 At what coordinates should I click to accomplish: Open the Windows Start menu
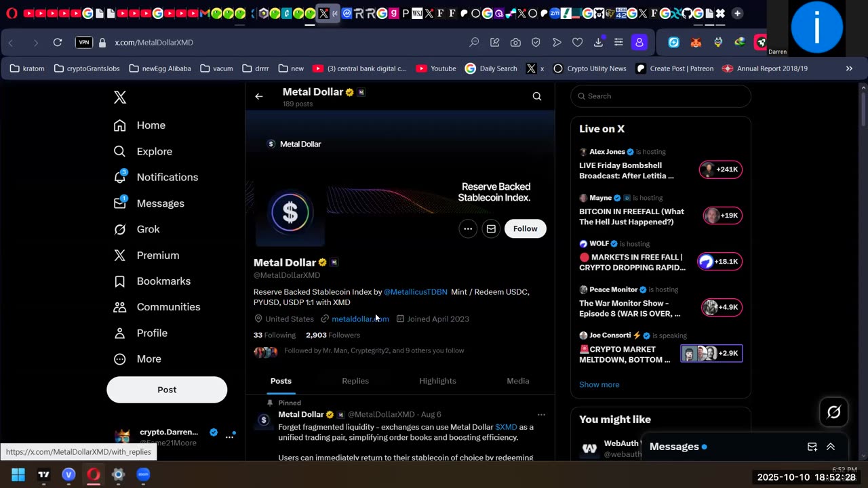[18, 474]
